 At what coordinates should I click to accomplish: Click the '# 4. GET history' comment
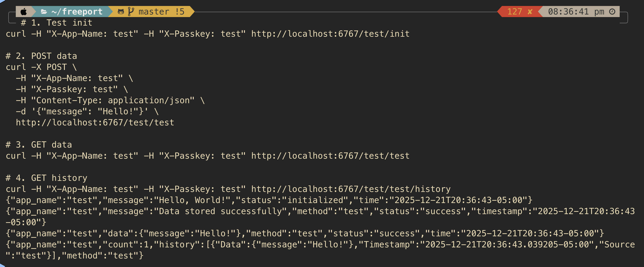pos(46,178)
